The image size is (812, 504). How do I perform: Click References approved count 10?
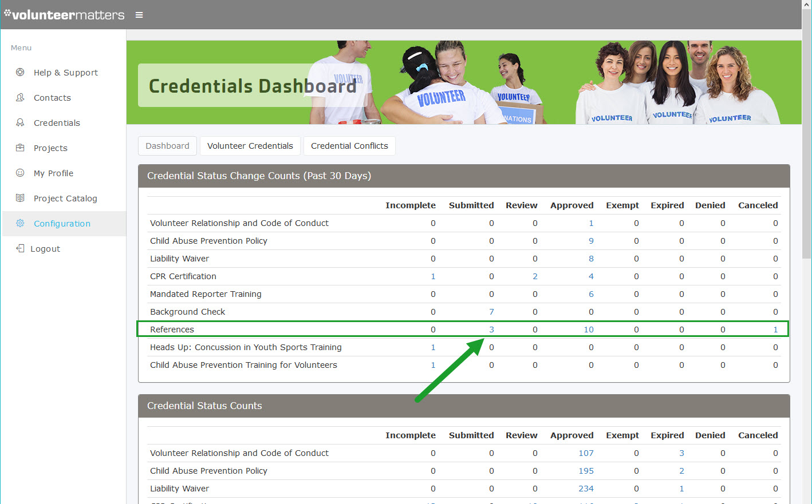point(589,330)
